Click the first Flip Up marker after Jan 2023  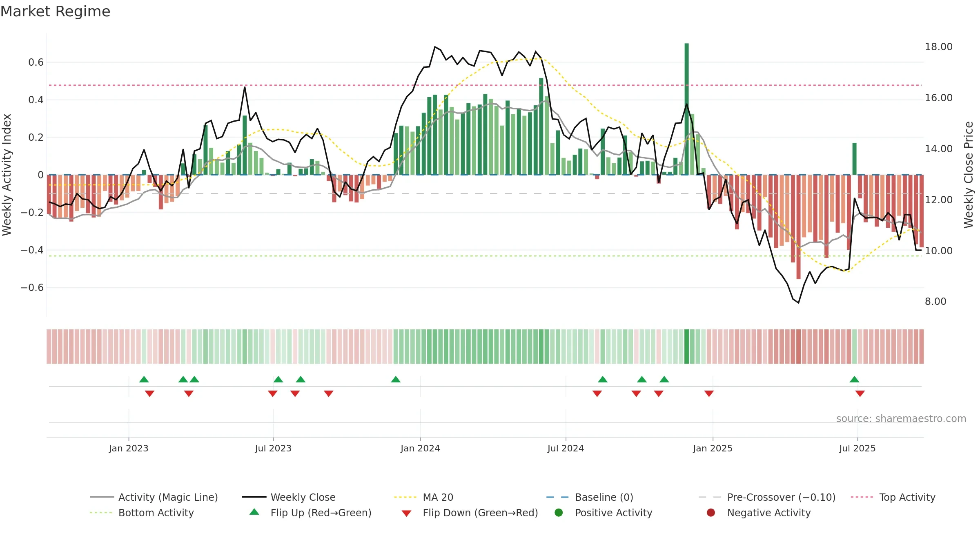[x=144, y=380]
